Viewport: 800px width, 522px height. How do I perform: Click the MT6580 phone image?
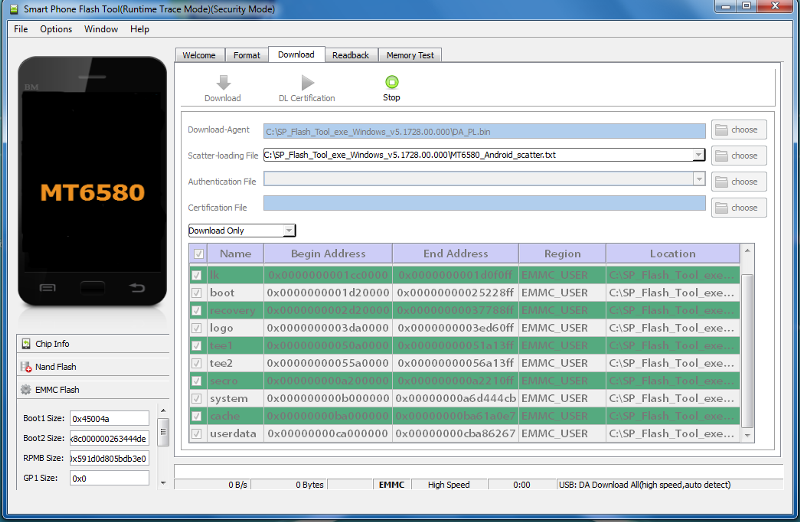[x=92, y=181]
